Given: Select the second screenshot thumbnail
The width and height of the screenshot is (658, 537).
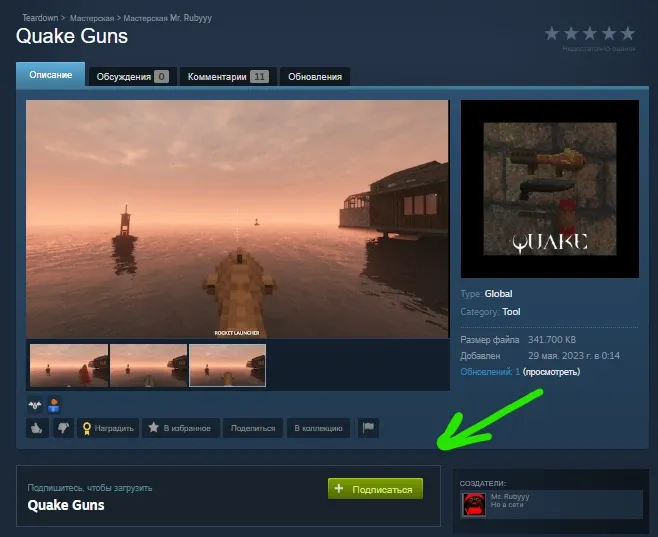Looking at the screenshot, I should click(148, 366).
